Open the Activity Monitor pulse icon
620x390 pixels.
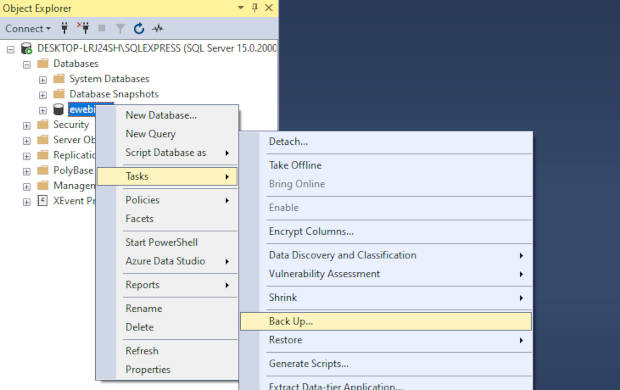158,28
